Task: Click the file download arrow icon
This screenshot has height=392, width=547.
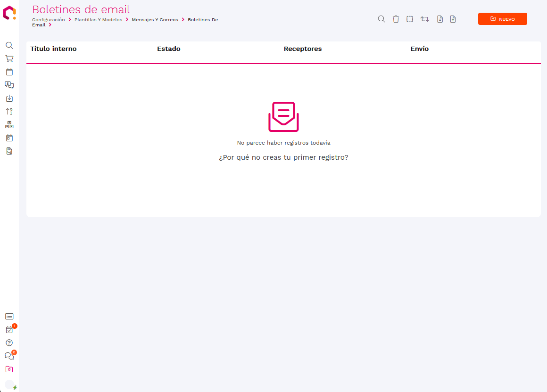Action: tap(439, 19)
